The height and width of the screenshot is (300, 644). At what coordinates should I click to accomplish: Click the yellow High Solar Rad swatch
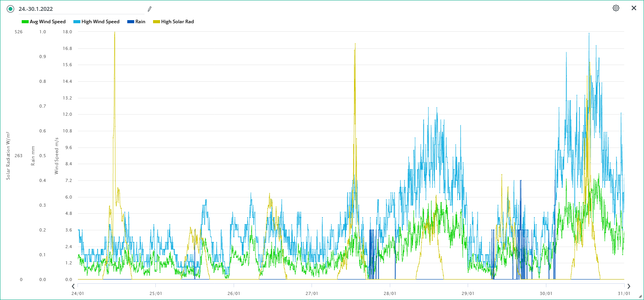(157, 22)
